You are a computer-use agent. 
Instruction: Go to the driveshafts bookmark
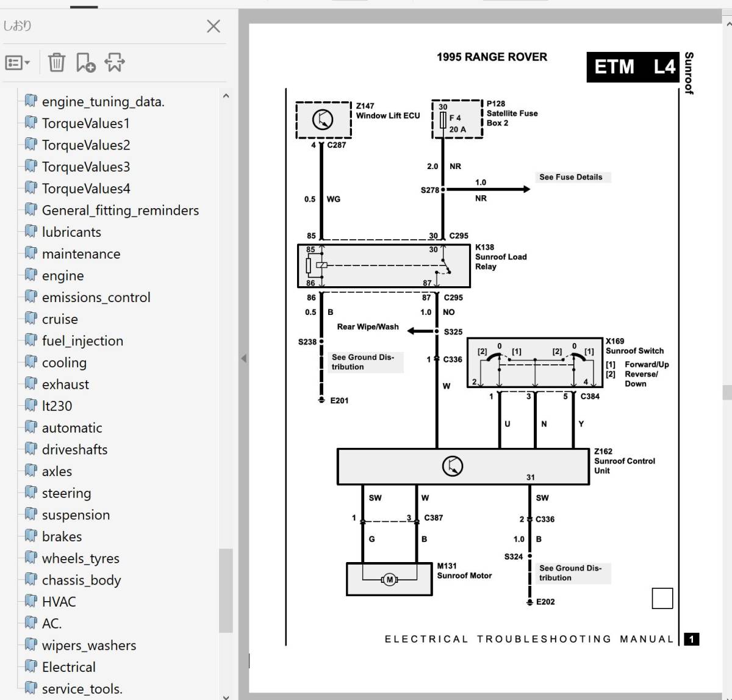pyautogui.click(x=74, y=450)
